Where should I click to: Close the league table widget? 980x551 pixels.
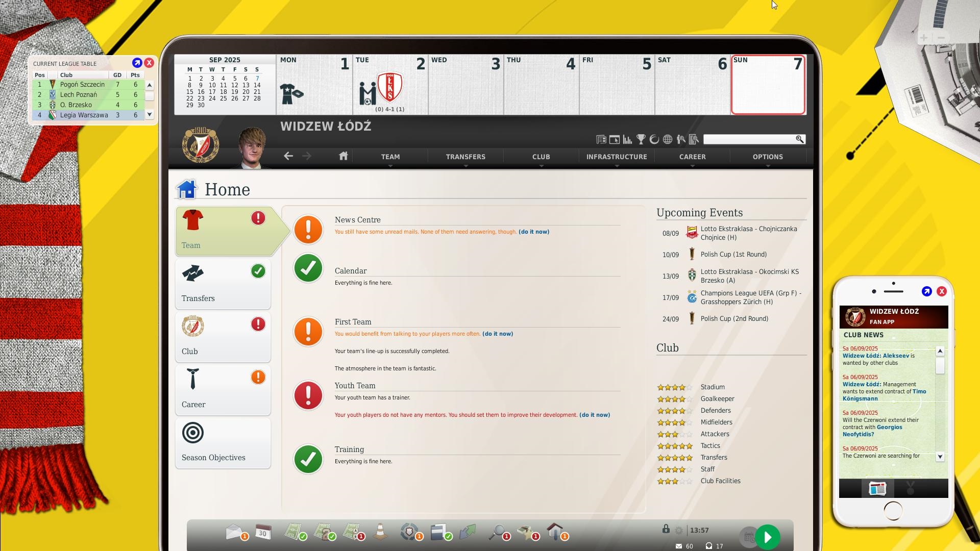tap(150, 63)
